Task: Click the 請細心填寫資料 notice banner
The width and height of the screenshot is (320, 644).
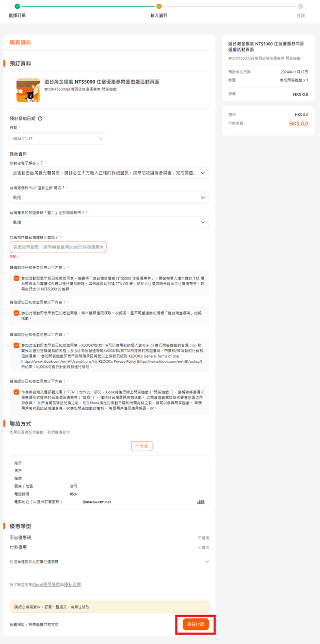Action: coord(109,607)
